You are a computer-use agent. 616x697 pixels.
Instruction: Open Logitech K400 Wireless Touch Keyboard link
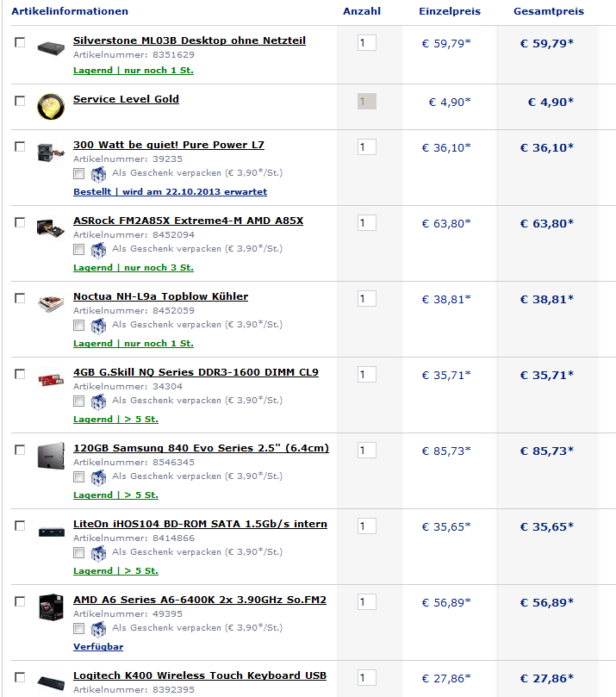coord(200,675)
